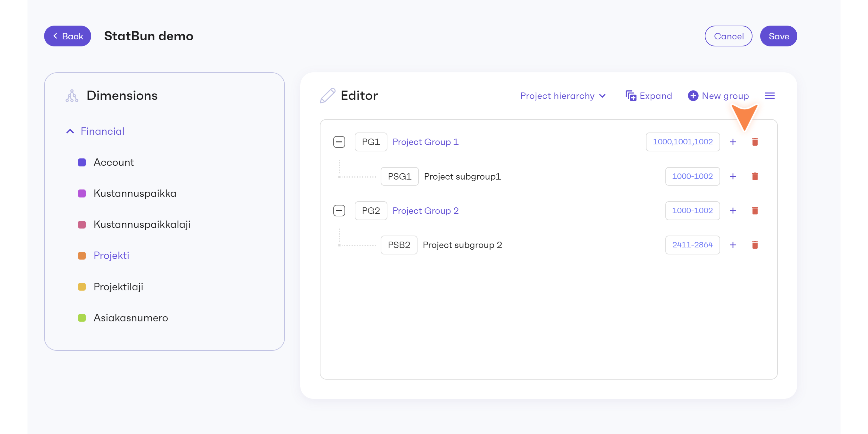This screenshot has height=434, width=868.
Task: Add a child to Project Group 2
Action: pos(733,211)
